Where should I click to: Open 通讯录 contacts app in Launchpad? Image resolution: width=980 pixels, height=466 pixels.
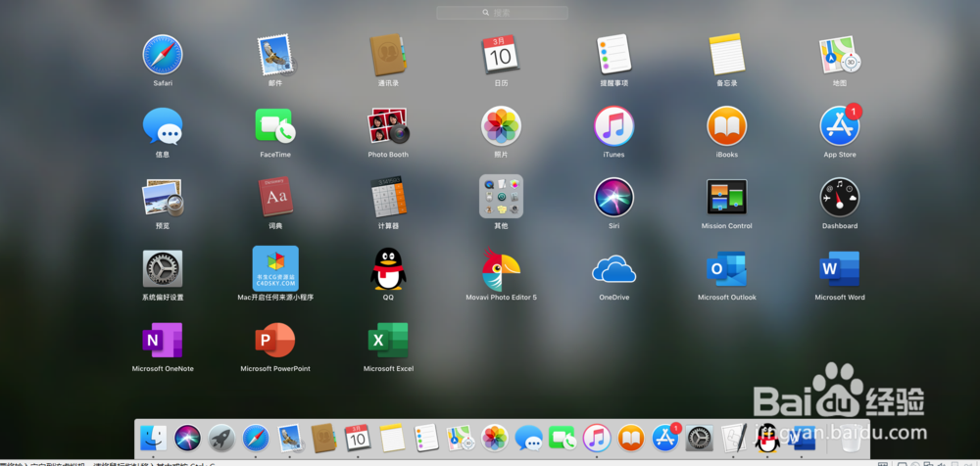(x=388, y=55)
